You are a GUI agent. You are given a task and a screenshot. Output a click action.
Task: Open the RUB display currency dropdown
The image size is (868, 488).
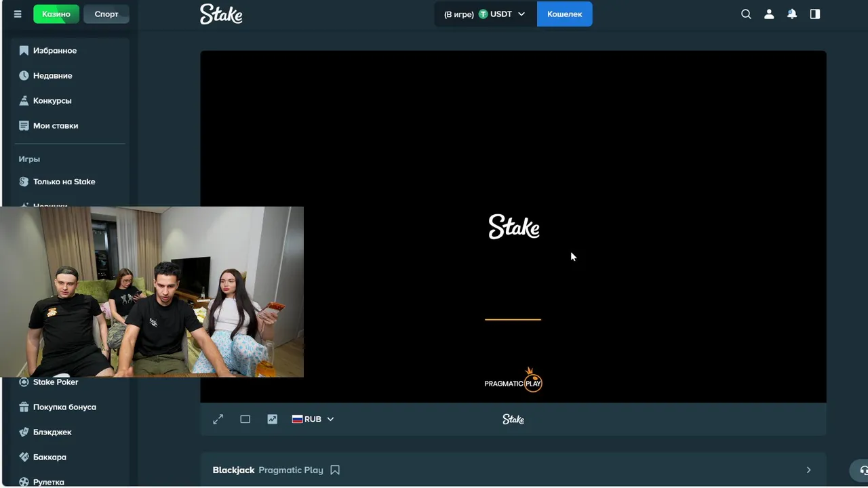click(313, 420)
